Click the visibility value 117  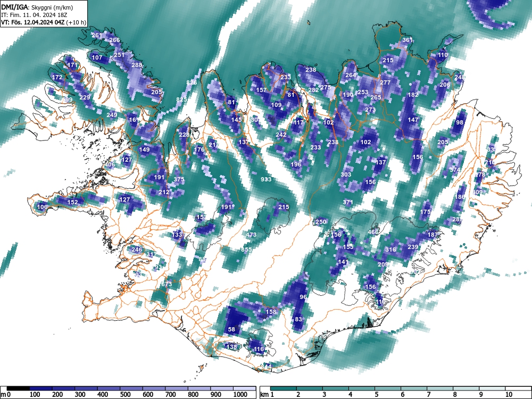pyautogui.click(x=298, y=122)
